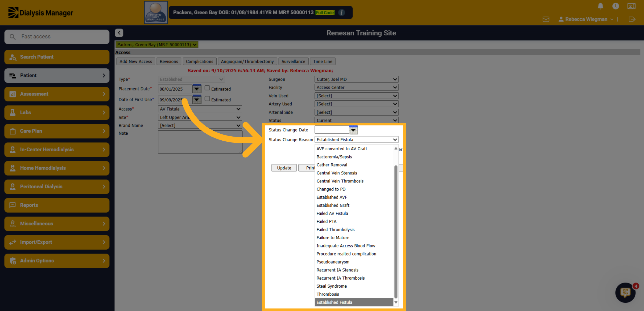Click the Revisions button
Screen dimensions: 644x311
tap(169, 61)
